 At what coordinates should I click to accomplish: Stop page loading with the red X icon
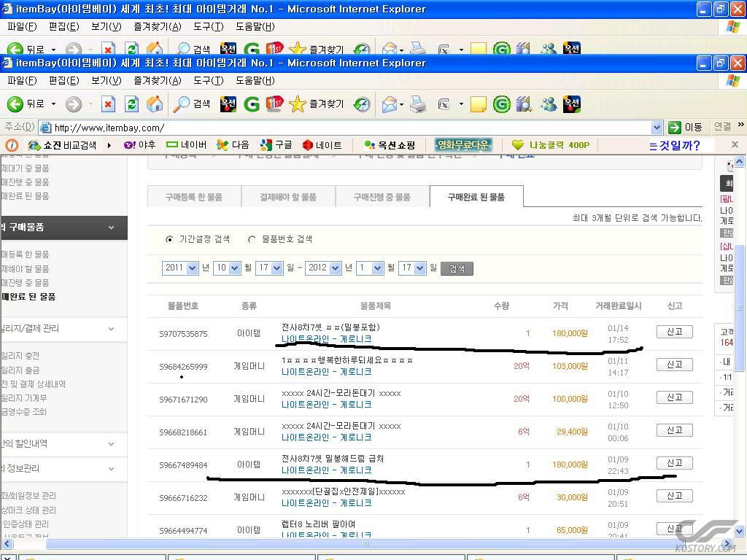coord(108,104)
